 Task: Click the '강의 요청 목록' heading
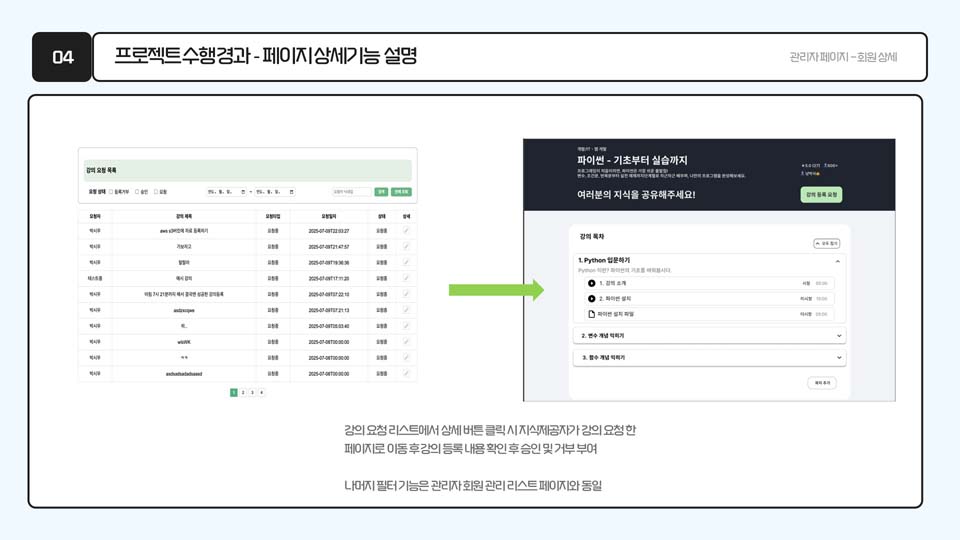point(101,170)
